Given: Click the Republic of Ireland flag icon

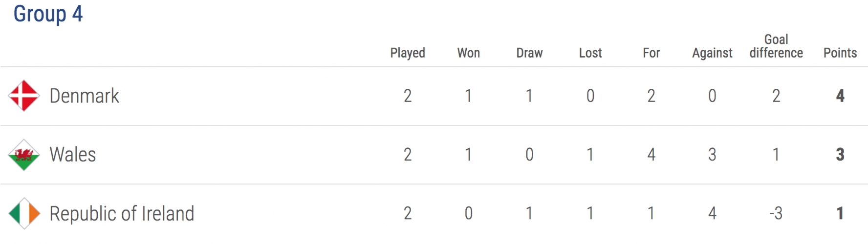Looking at the screenshot, I should point(23,213).
